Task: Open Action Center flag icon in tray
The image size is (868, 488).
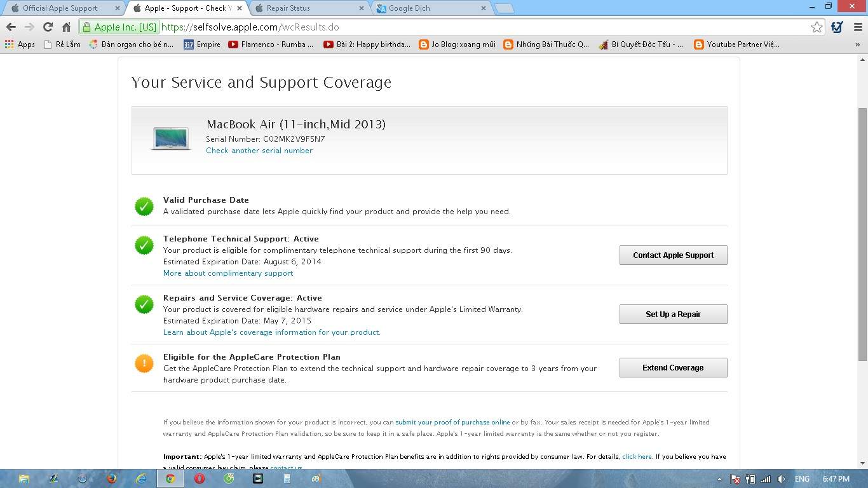Action: [735, 479]
